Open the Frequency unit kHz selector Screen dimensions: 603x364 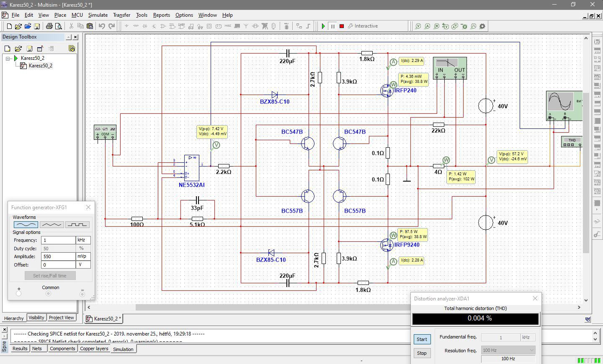point(83,240)
